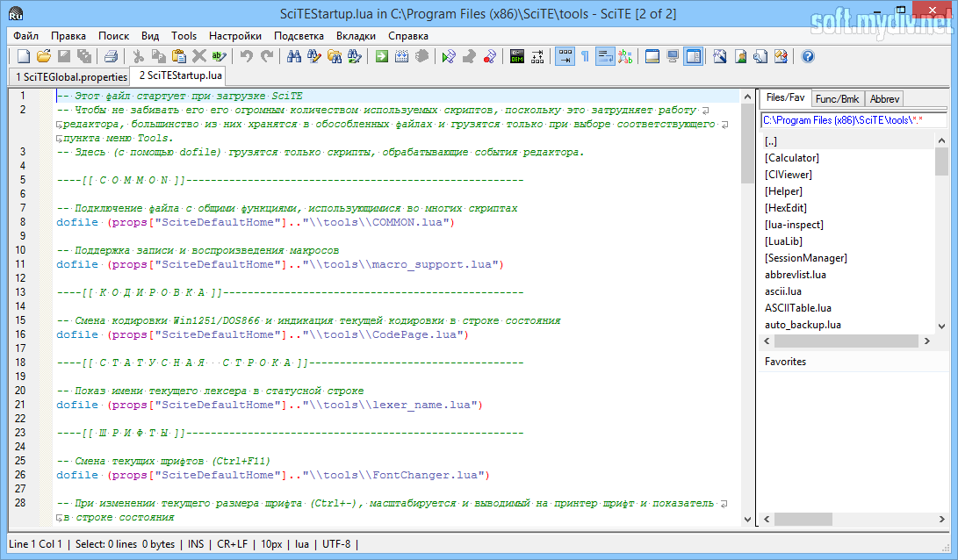Create a new file with the toolbar icon
Screen dimensions: 958x560
[x=23, y=57]
